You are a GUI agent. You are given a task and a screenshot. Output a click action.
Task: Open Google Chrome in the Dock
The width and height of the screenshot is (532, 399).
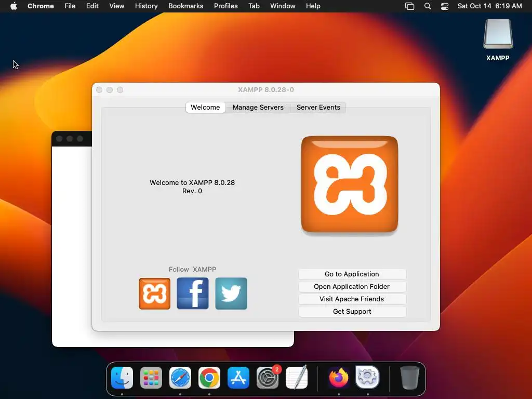[x=209, y=378]
